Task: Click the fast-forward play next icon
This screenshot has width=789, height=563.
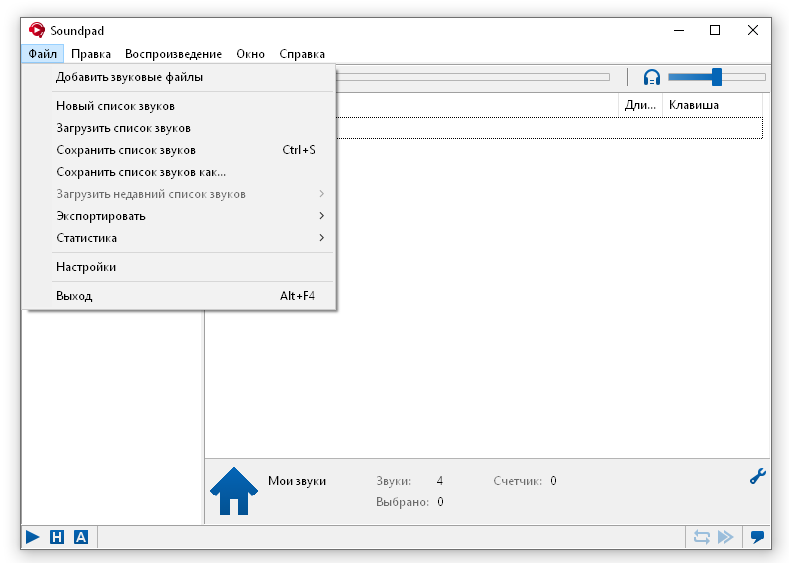Action: point(726,537)
